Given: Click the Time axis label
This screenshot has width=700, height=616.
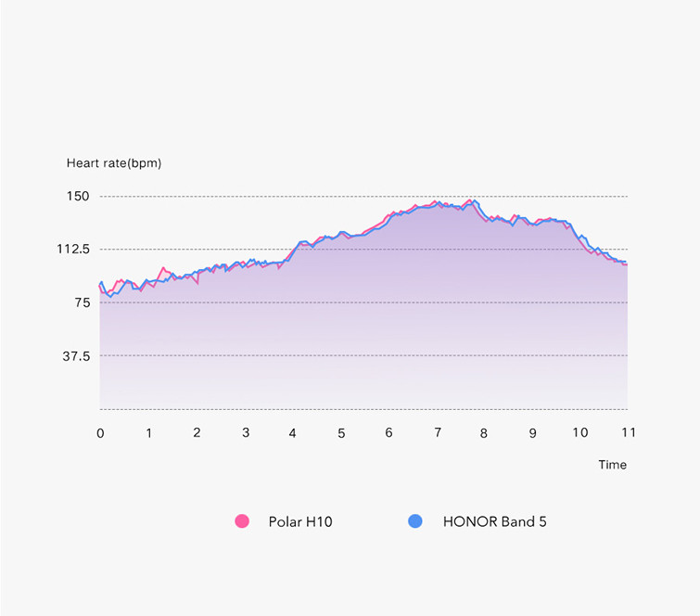Looking at the screenshot, I should click(613, 465).
